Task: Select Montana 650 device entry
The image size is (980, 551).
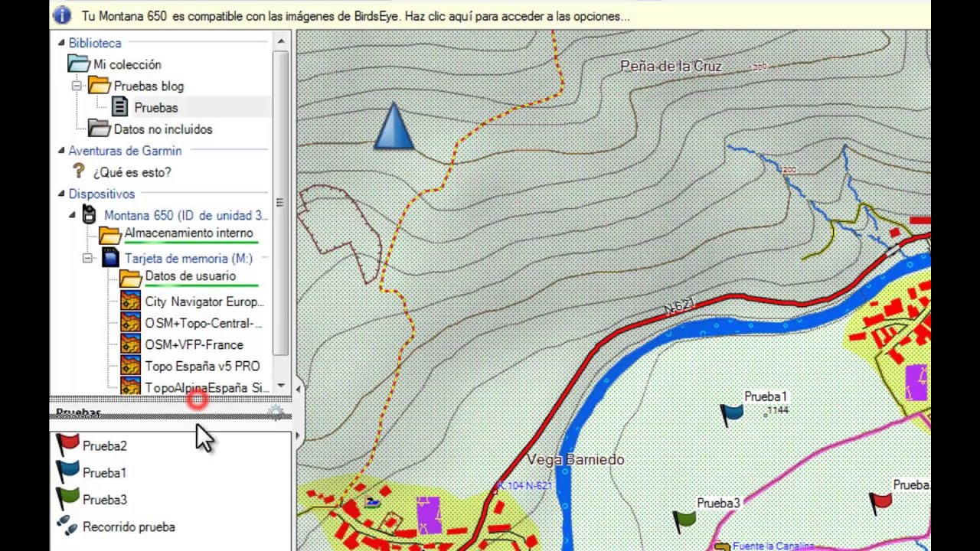Action: 186,216
